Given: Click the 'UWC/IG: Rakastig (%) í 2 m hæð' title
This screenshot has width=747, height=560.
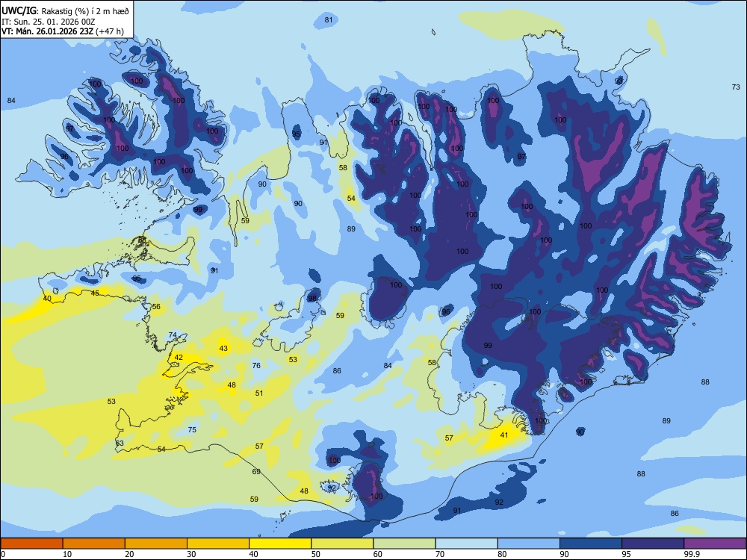Looking at the screenshot, I should (65, 10).
